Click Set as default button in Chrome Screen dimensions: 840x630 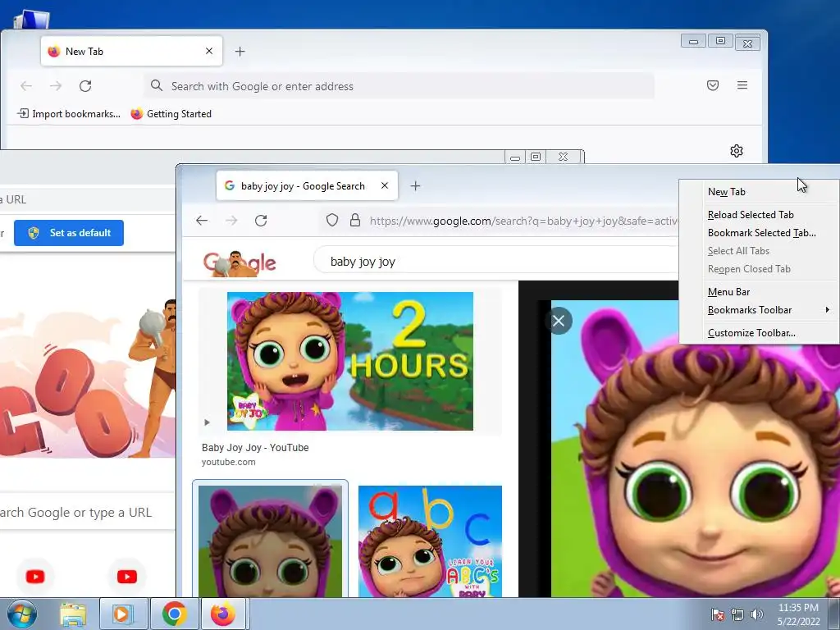point(69,233)
